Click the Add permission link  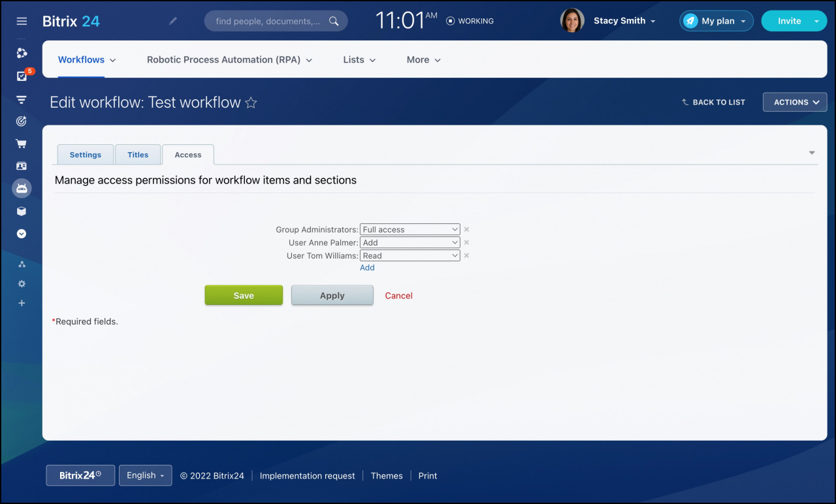pyautogui.click(x=367, y=268)
